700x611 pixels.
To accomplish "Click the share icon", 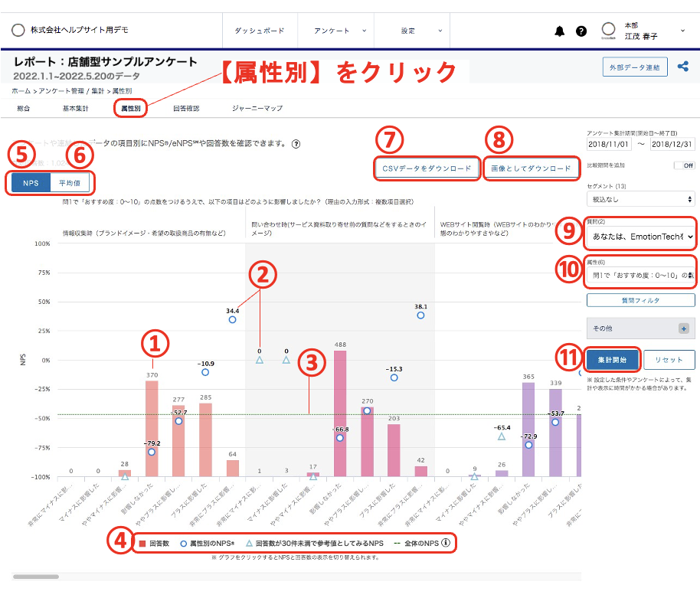I will [x=683, y=67].
